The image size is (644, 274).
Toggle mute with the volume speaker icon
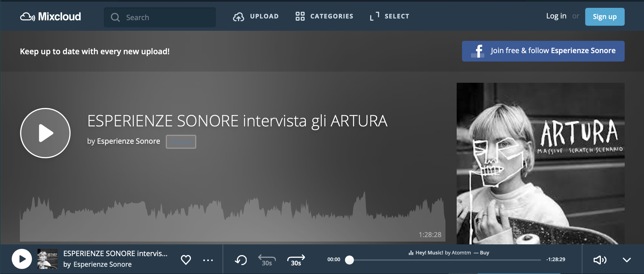(x=600, y=260)
